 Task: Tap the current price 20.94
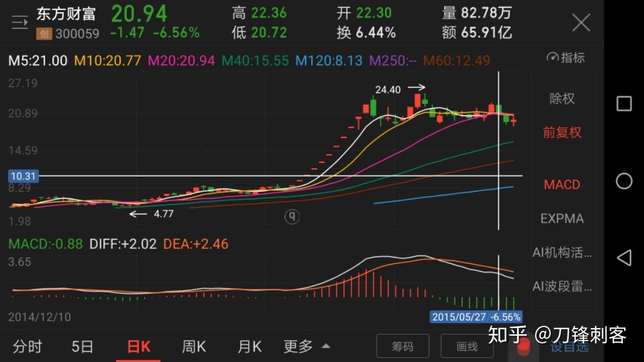[139, 14]
